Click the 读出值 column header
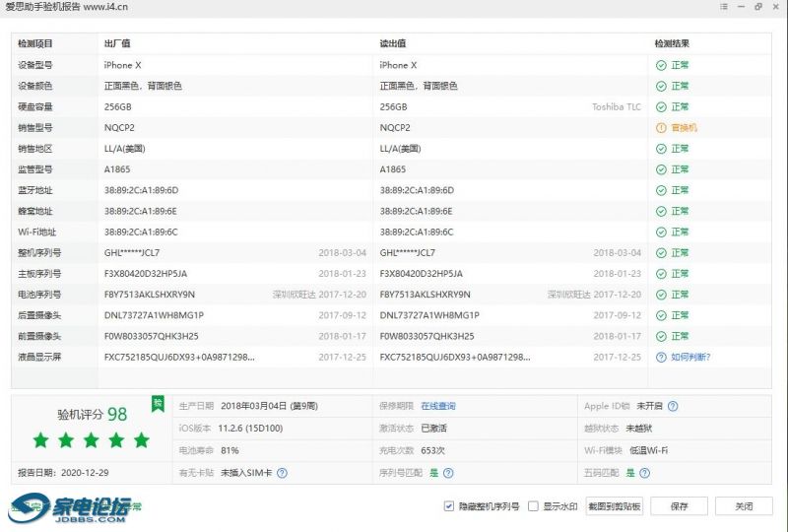 (x=392, y=43)
